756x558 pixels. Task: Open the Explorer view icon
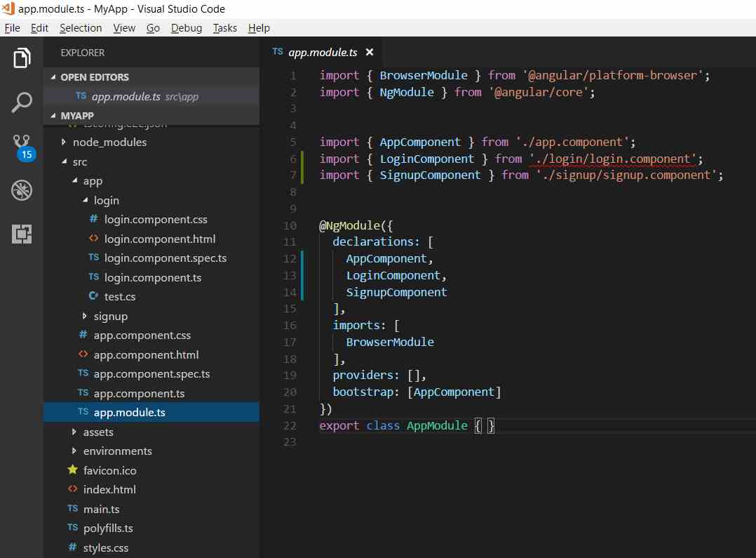tap(21, 57)
